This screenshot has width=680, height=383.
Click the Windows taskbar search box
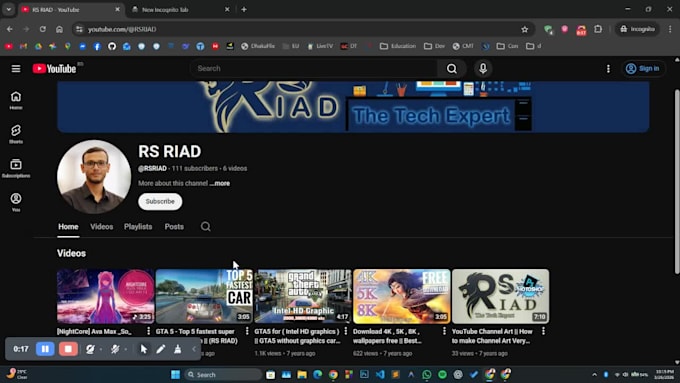tap(223, 374)
